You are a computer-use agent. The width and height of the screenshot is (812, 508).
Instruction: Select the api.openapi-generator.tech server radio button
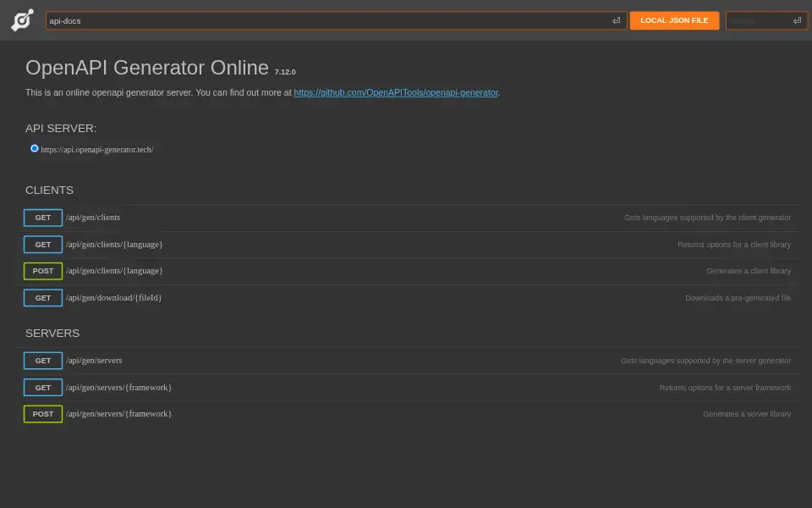click(x=34, y=148)
